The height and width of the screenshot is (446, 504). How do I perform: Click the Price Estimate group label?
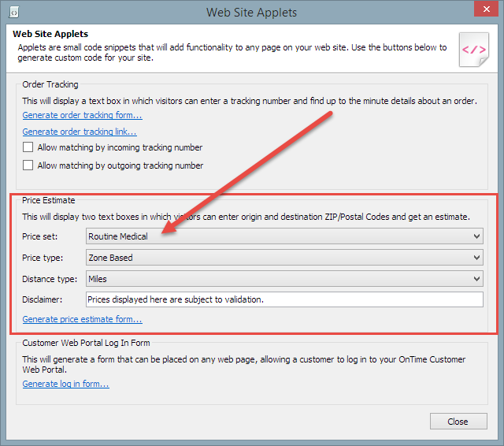(49, 200)
